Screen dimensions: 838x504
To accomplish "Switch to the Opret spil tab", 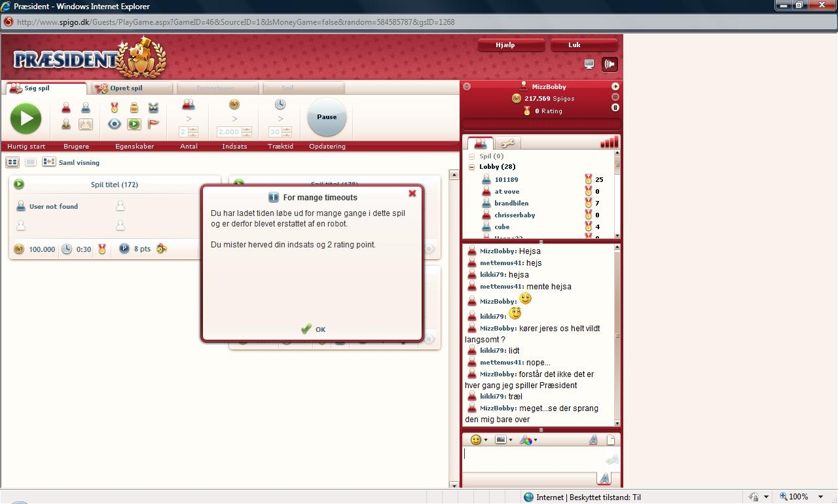I will [x=126, y=88].
